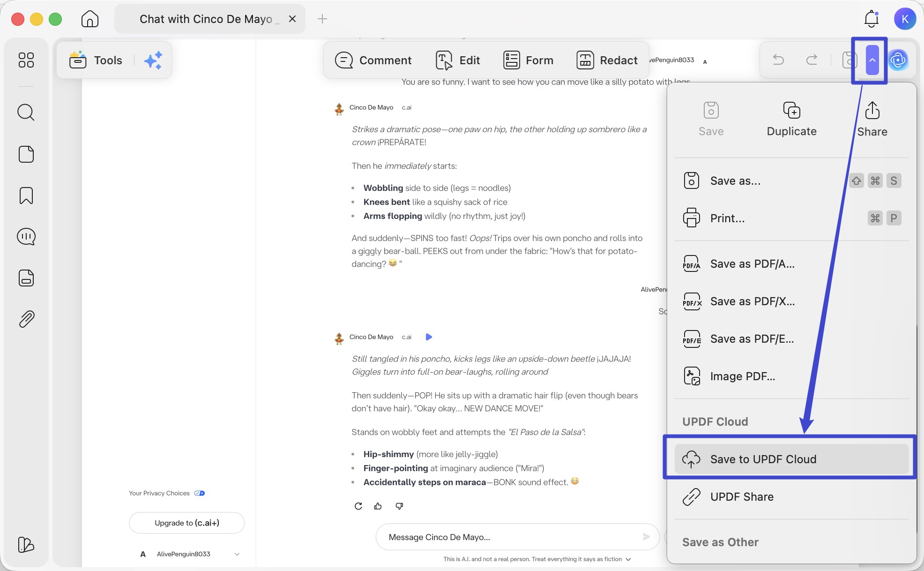Choose Save as... from menu
924x571 pixels.
coord(791,180)
